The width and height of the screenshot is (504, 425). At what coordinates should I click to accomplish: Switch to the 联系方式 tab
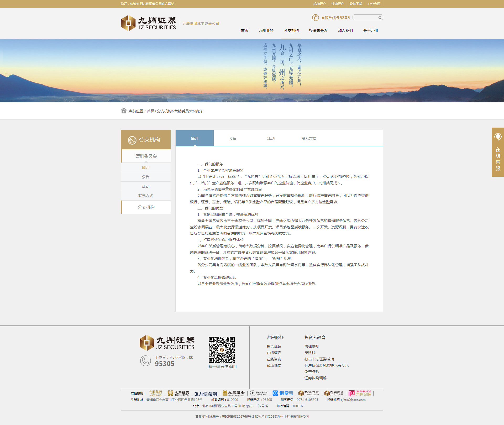click(x=309, y=138)
